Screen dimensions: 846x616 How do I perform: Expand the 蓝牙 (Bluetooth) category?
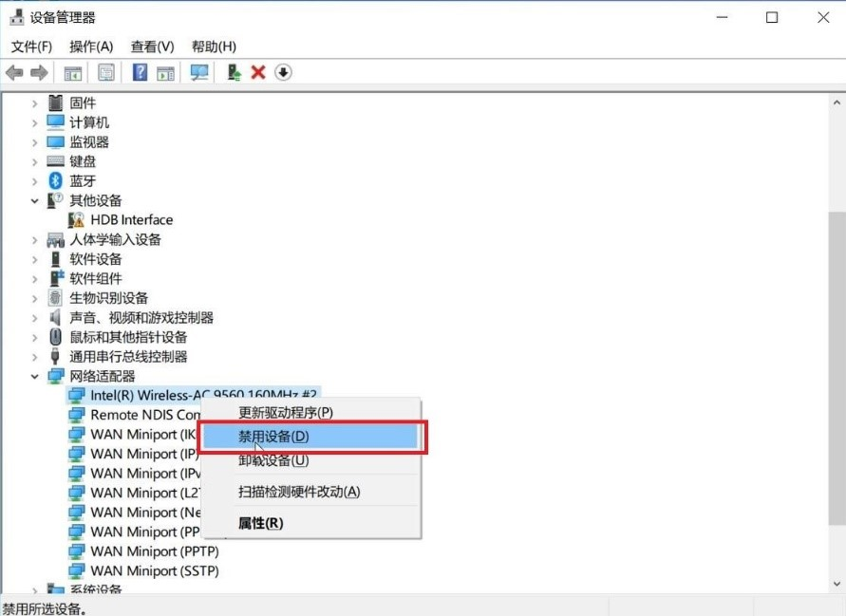(35, 181)
